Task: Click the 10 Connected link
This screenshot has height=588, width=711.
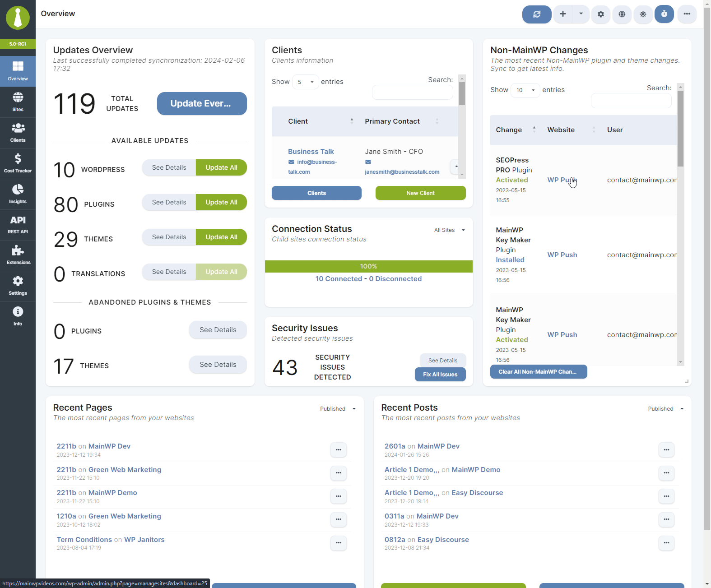Action: pyautogui.click(x=339, y=279)
